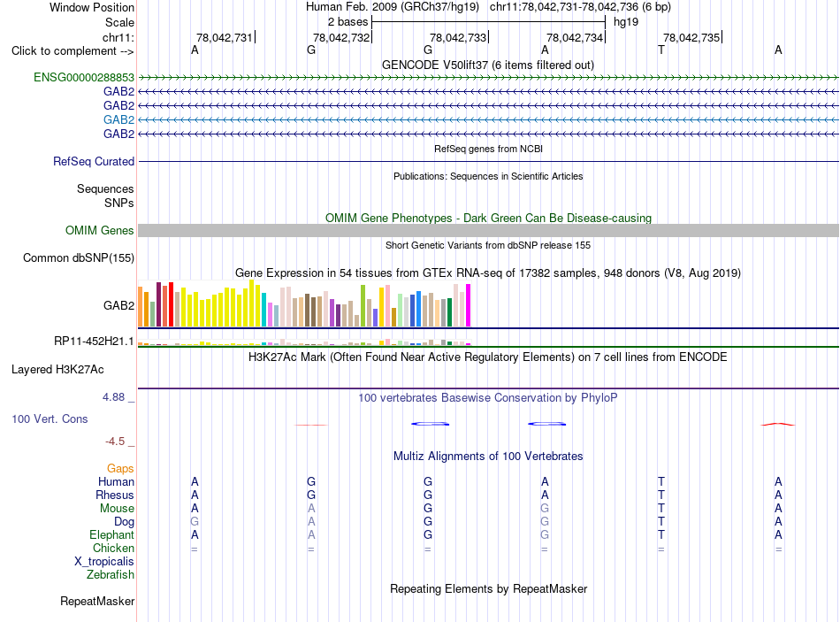Screen dimensions: 840x622
Task: Click the 78,042,735 ruler coordinate
Action: pos(691,37)
